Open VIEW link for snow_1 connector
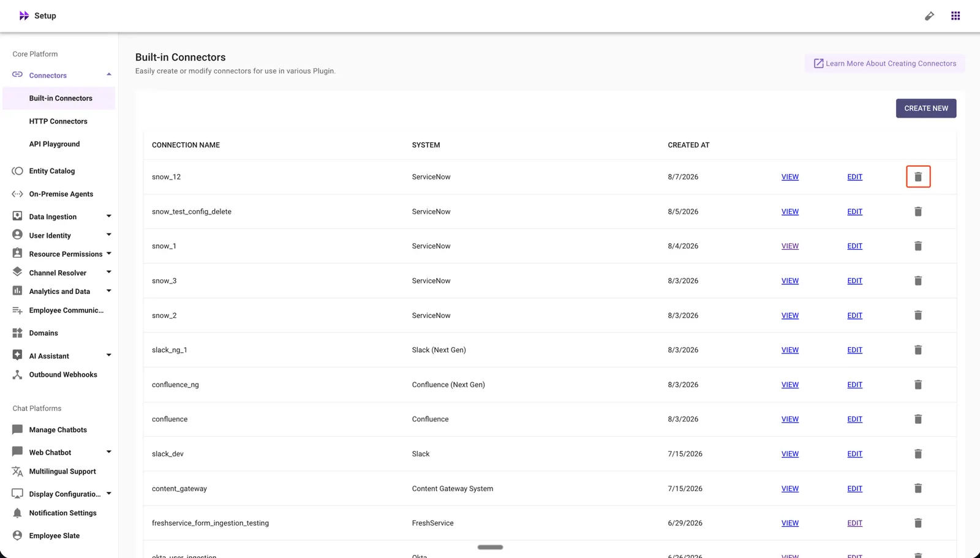Viewport: 980px width, 558px height. point(790,246)
